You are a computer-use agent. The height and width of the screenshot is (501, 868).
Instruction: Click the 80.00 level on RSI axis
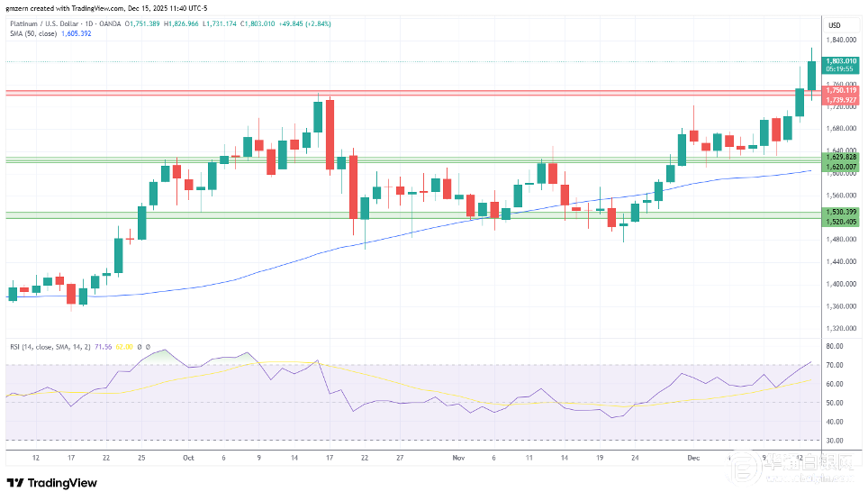click(x=834, y=346)
